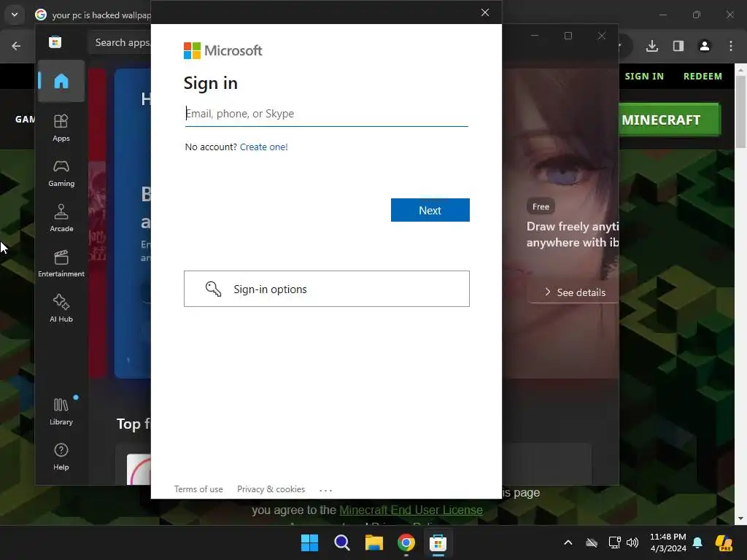Click the volume tray icon
The height and width of the screenshot is (560, 747).
click(x=632, y=542)
